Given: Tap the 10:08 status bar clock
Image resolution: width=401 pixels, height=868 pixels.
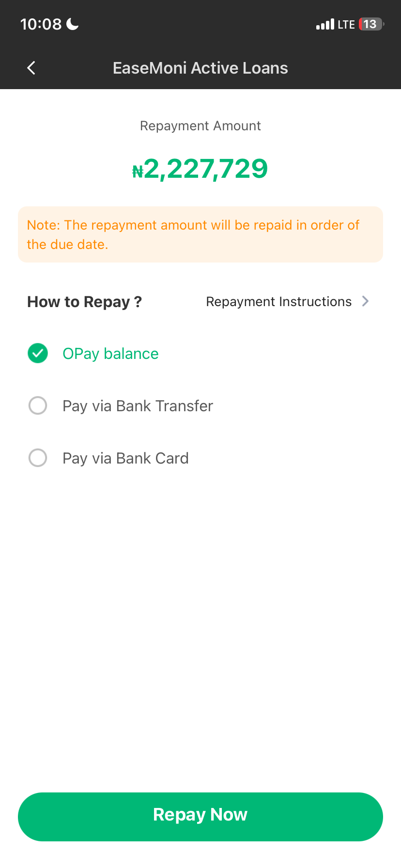Looking at the screenshot, I should [41, 24].
